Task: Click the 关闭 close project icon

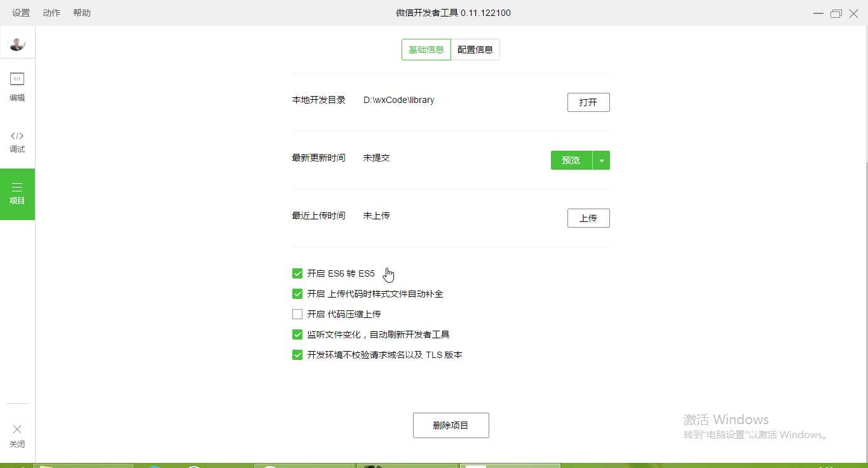Action: click(x=17, y=436)
